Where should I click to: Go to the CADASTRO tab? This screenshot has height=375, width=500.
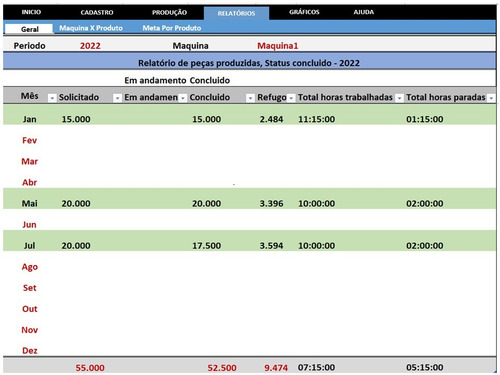pos(97,12)
